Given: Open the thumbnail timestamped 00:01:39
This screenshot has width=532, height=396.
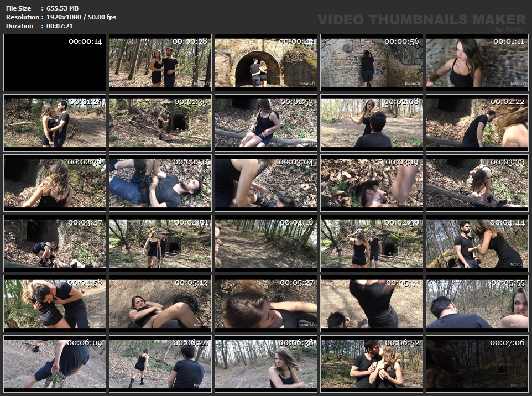Looking at the screenshot, I should (160, 123).
